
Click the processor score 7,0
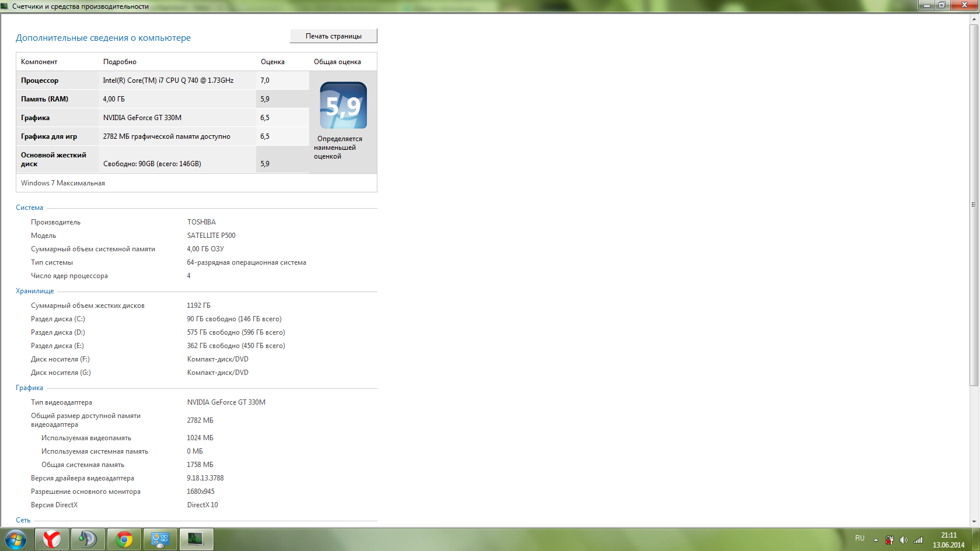click(265, 80)
